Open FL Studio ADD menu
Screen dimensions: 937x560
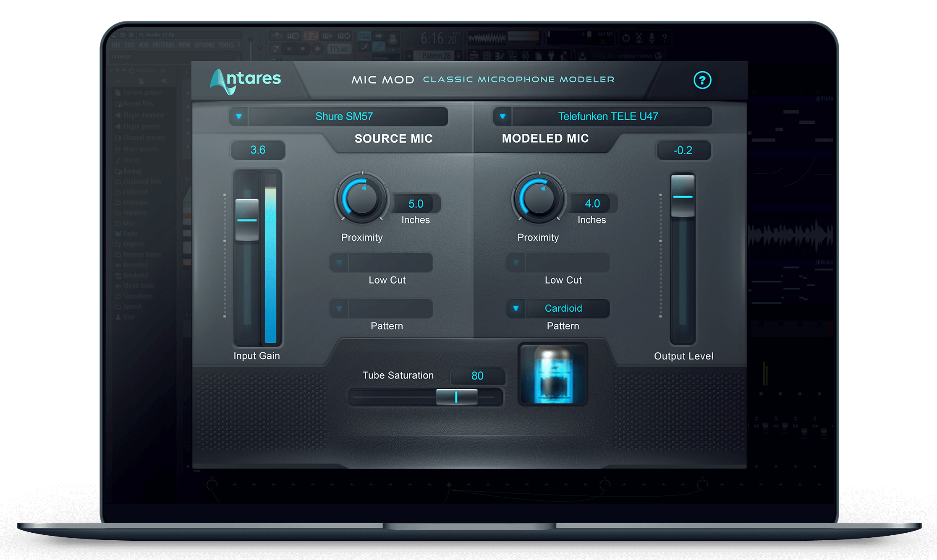coord(144,45)
